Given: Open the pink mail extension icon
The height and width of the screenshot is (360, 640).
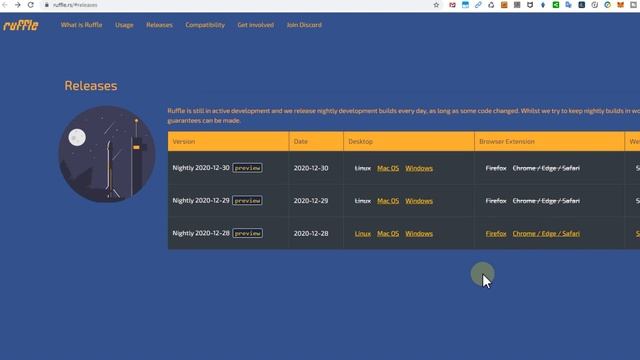Looking at the screenshot, I should [452, 5].
